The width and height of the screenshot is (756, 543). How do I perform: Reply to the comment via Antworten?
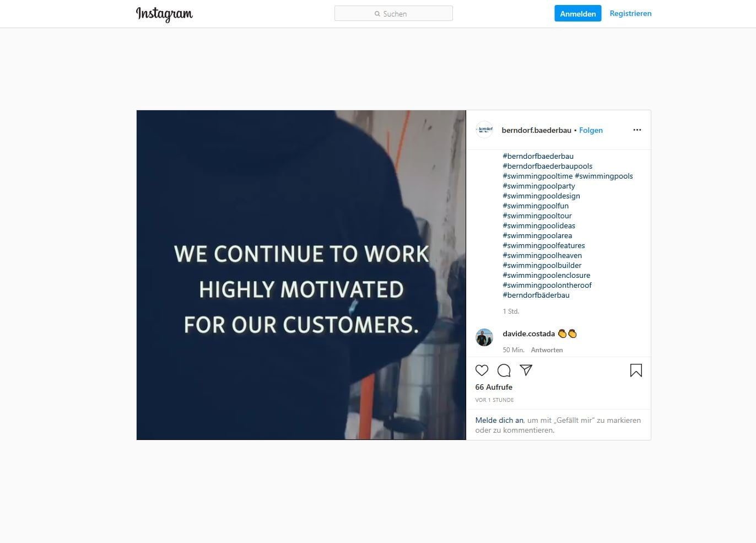[x=547, y=350]
